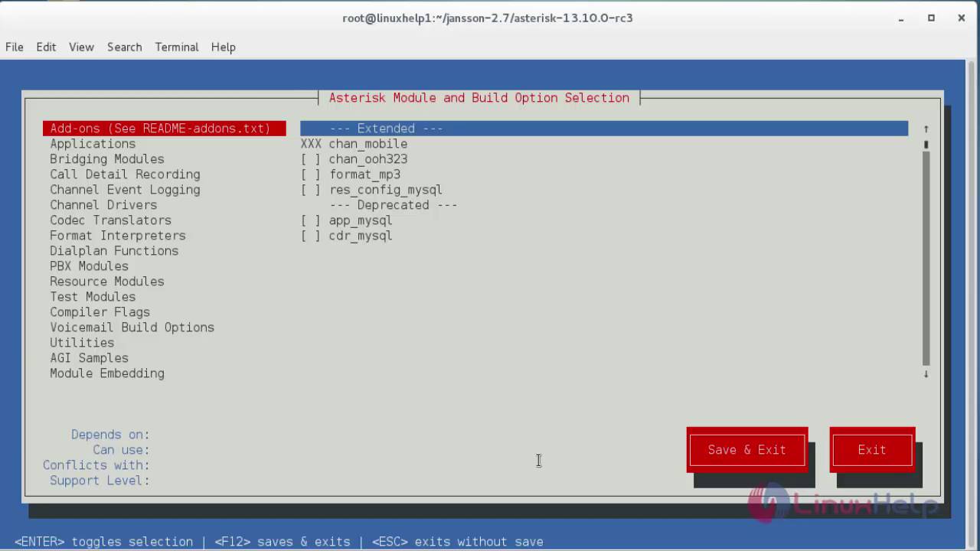Close the terminal window
Viewport: 980px width, 551px height.
[962, 18]
